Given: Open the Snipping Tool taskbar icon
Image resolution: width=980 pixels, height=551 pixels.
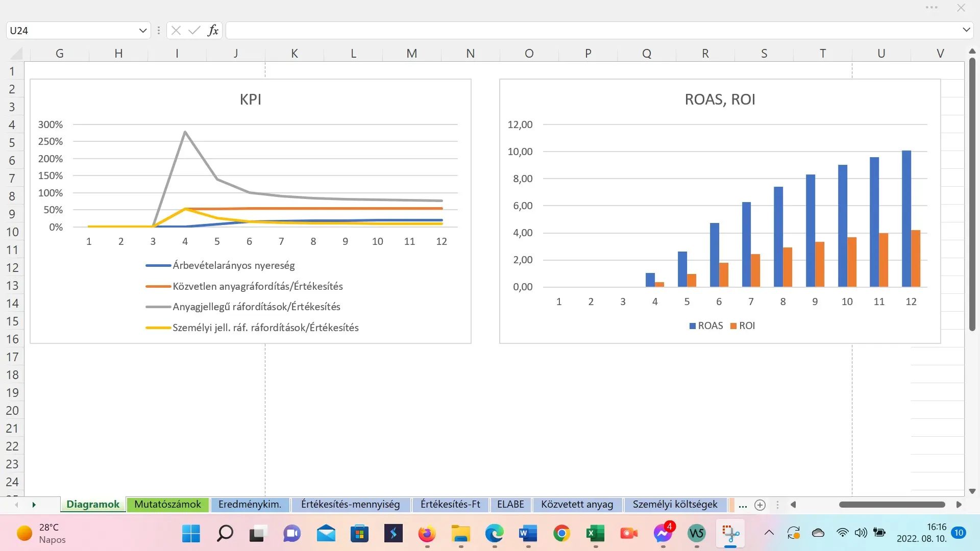Looking at the screenshot, I should [730, 534].
